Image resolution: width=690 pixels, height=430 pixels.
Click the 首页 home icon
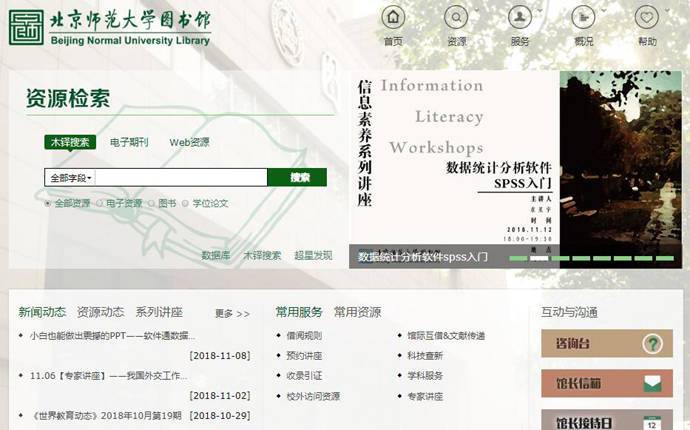pyautogui.click(x=394, y=17)
